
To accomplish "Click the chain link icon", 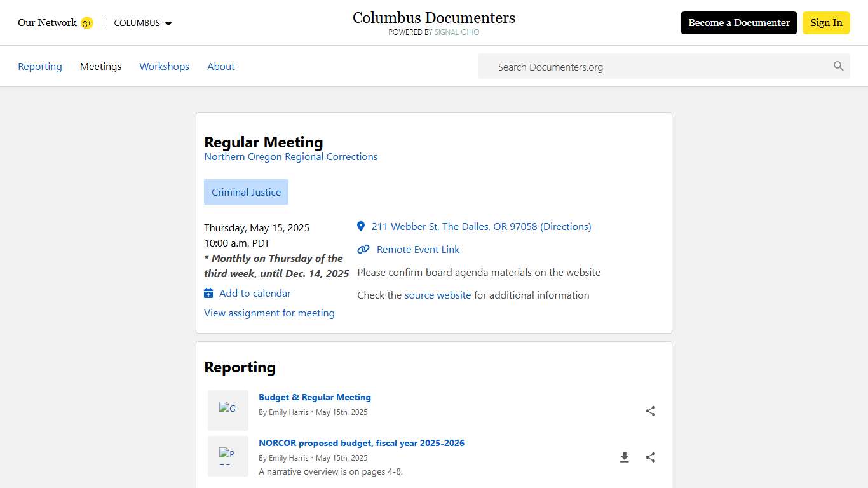I will click(x=363, y=250).
